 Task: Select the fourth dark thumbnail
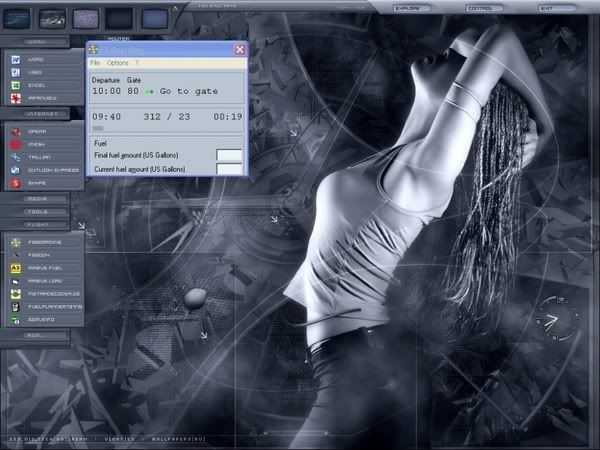point(119,18)
